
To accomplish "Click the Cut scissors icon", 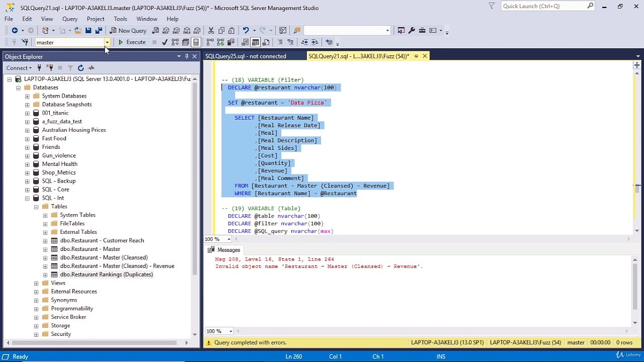I will (211, 30).
